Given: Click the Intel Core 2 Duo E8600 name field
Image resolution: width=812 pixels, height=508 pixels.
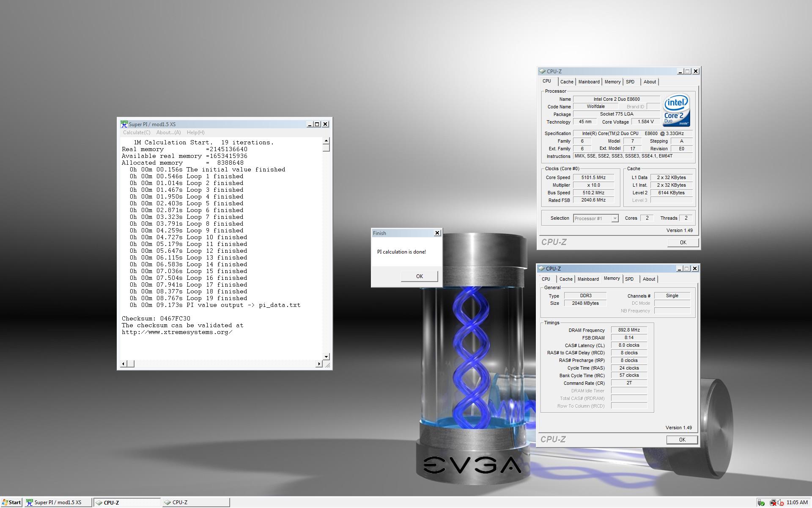Looking at the screenshot, I should 616,99.
